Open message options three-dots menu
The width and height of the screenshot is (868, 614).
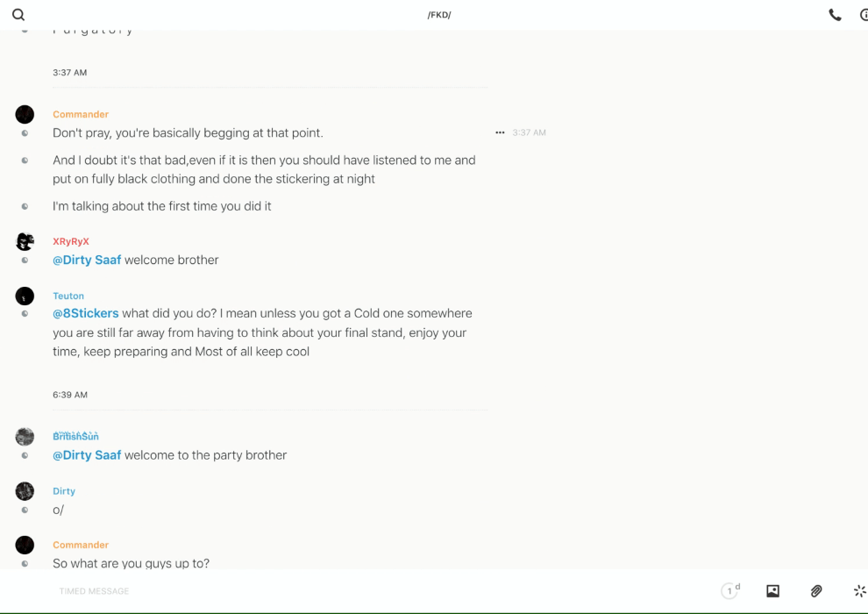pos(500,133)
